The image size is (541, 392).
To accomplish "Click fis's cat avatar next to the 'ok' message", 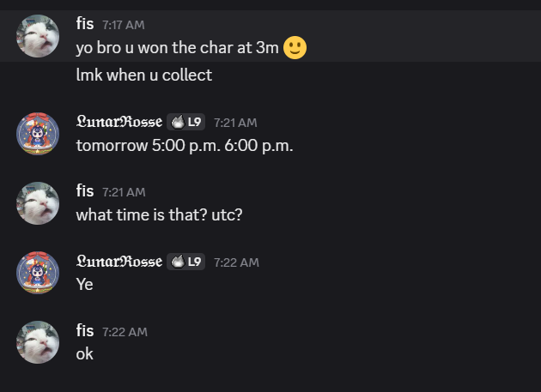I will pos(38,342).
